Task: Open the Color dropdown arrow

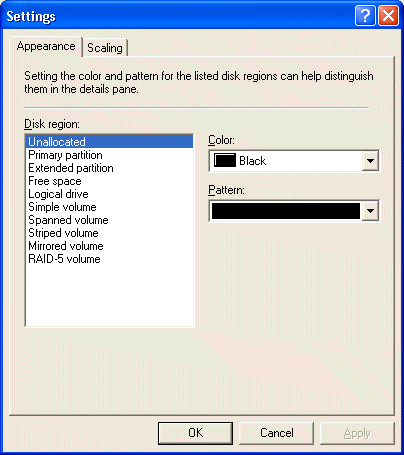Action: (370, 161)
